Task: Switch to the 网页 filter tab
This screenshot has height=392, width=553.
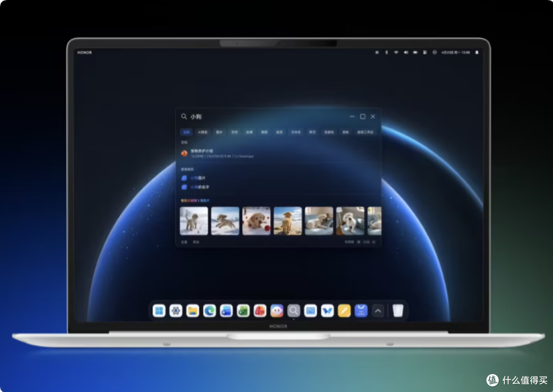Action: 312,132
